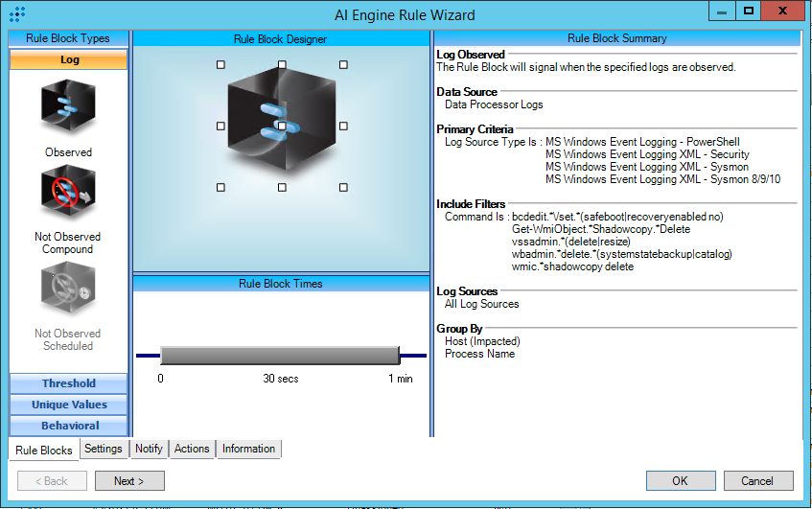Click the top-left resize handle of cube

220,64
